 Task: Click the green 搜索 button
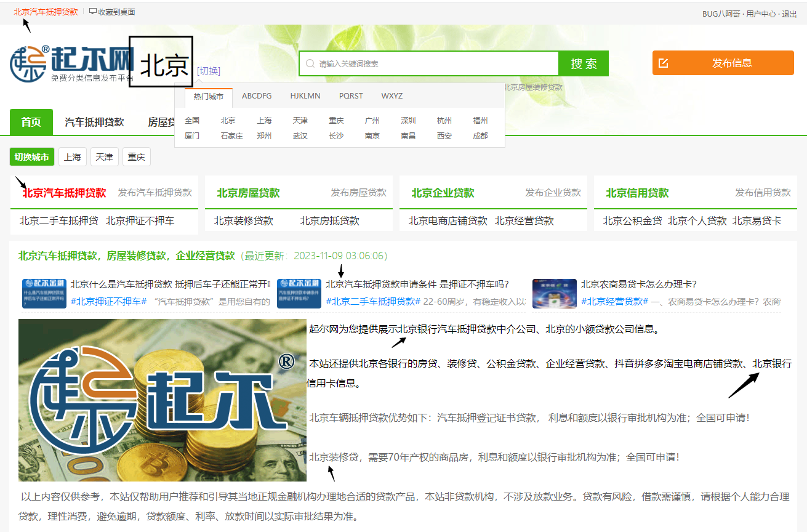coord(584,63)
